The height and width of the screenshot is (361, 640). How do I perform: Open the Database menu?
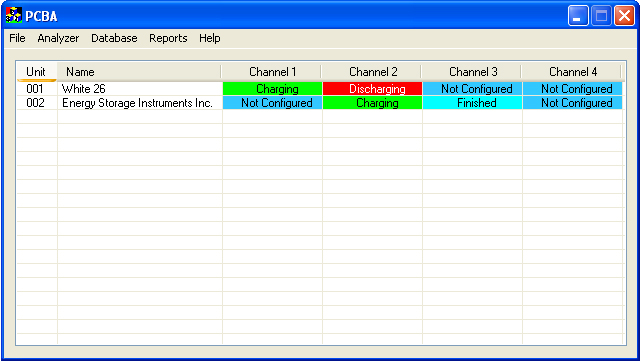coord(114,38)
